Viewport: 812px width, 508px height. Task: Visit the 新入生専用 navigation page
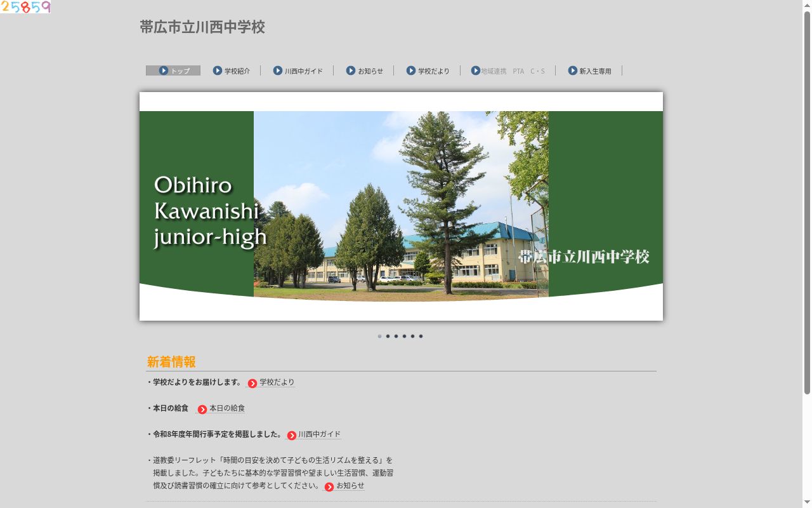(589, 70)
